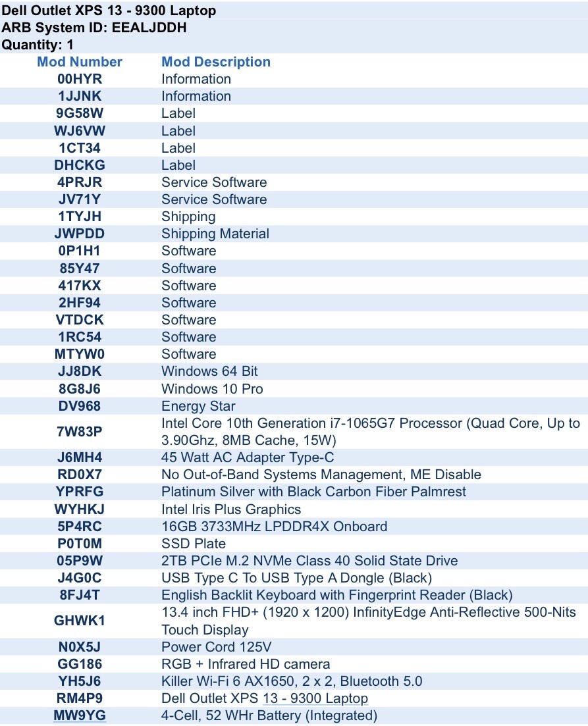Click mod number 1RC54
The width and height of the screenshot is (588, 726).
point(80,336)
